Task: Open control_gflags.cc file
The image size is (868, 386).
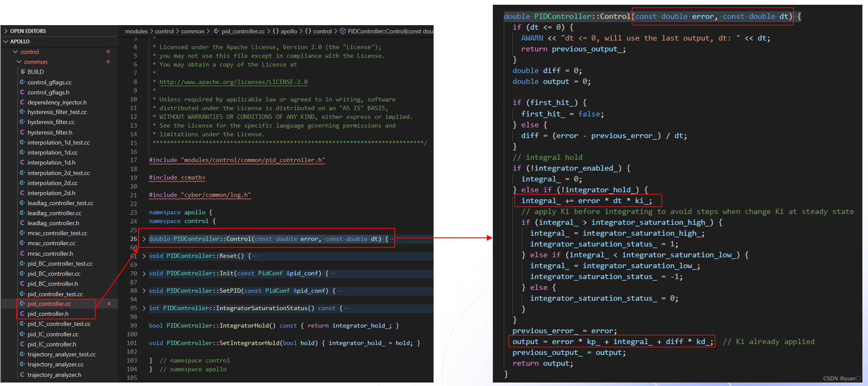Action: point(49,82)
